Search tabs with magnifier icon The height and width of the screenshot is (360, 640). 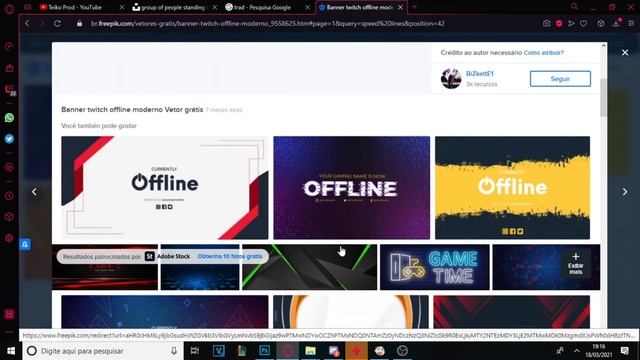click(574, 7)
